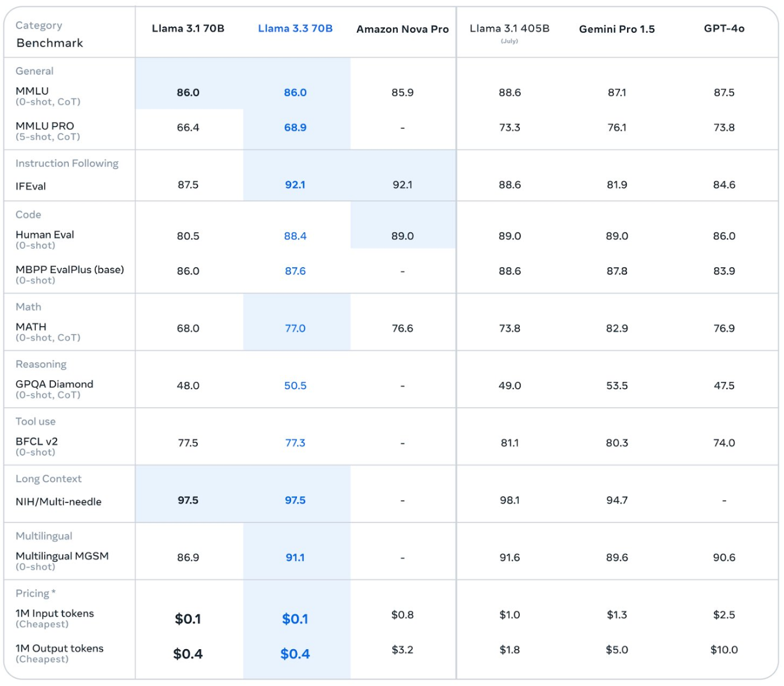Select the GPQA Diamond benchmark label

coord(54,384)
